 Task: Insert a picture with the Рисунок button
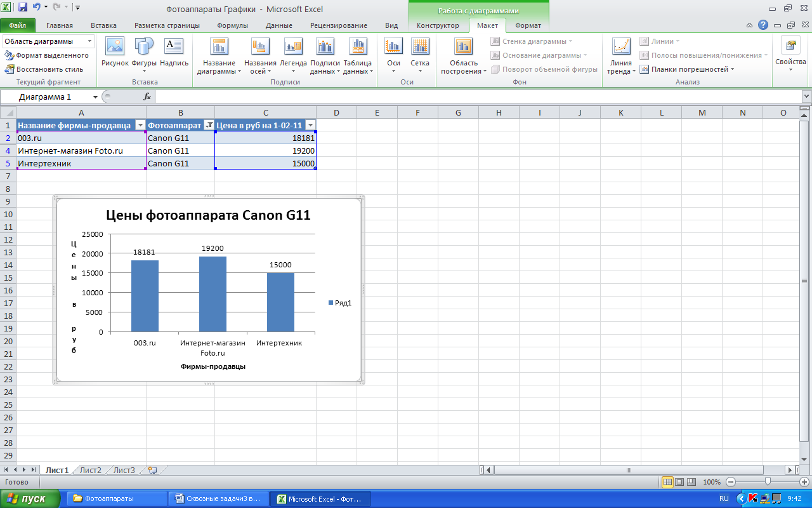tap(115, 53)
